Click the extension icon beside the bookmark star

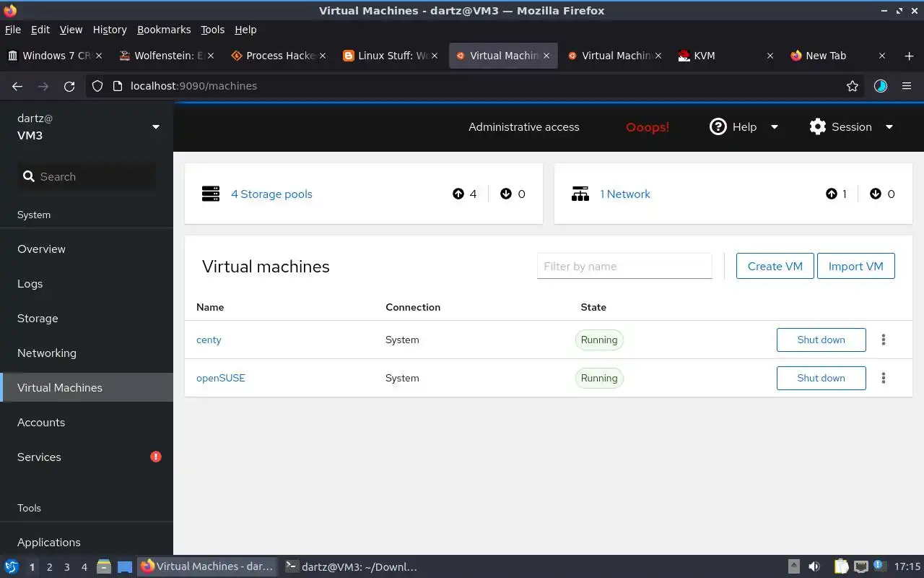880,86
